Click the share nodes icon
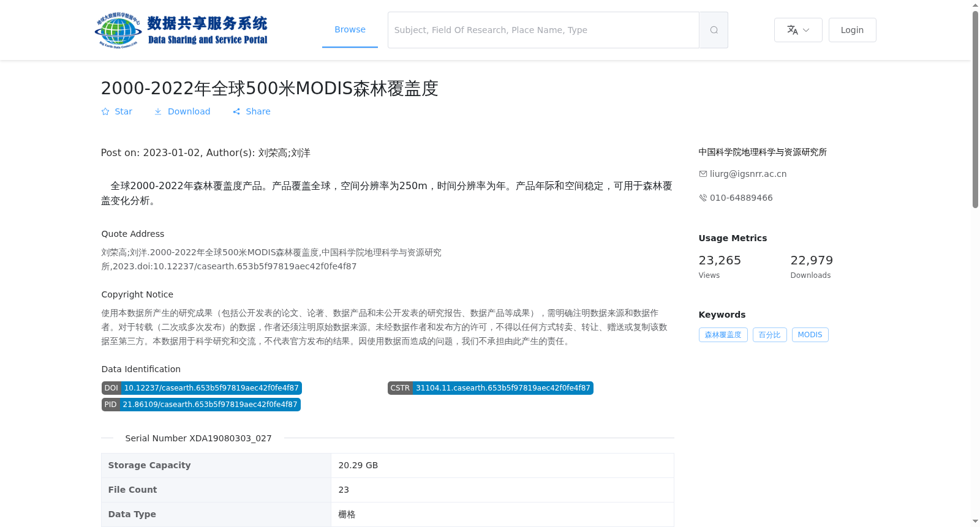980x527 pixels. [236, 111]
